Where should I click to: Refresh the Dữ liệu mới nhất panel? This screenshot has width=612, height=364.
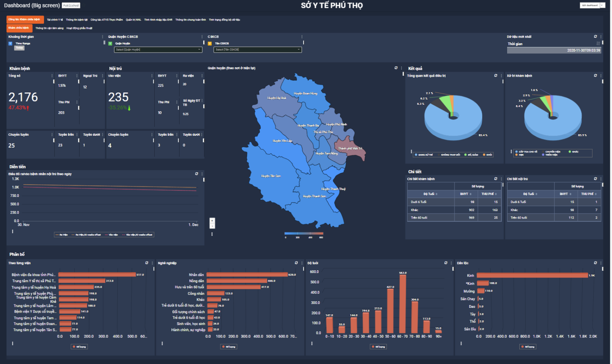[595, 37]
